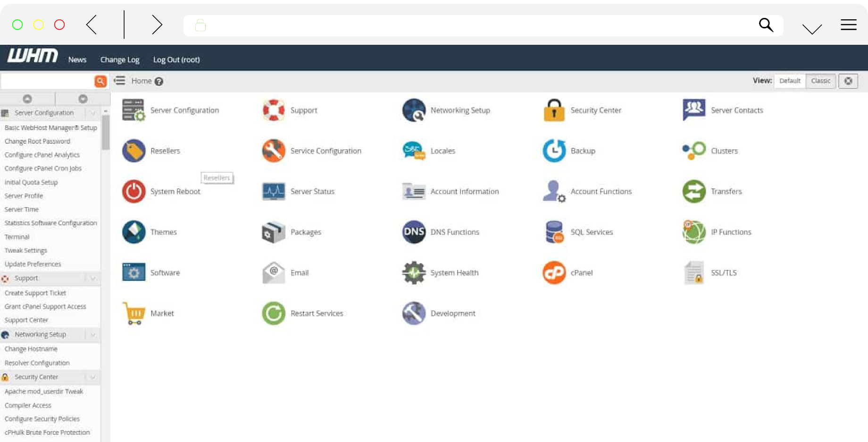Image resolution: width=868 pixels, height=442 pixels.
Task: Open the Backup clock icon
Action: point(554,151)
